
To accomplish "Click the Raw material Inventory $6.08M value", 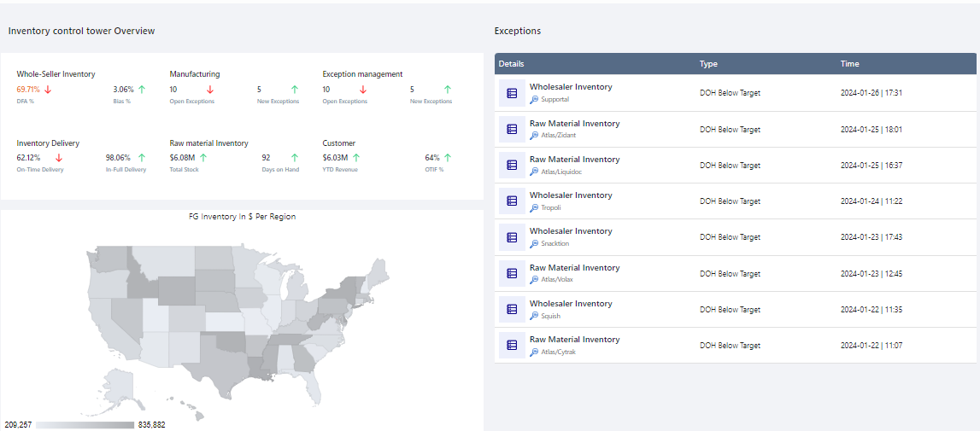I will pyautogui.click(x=182, y=158).
